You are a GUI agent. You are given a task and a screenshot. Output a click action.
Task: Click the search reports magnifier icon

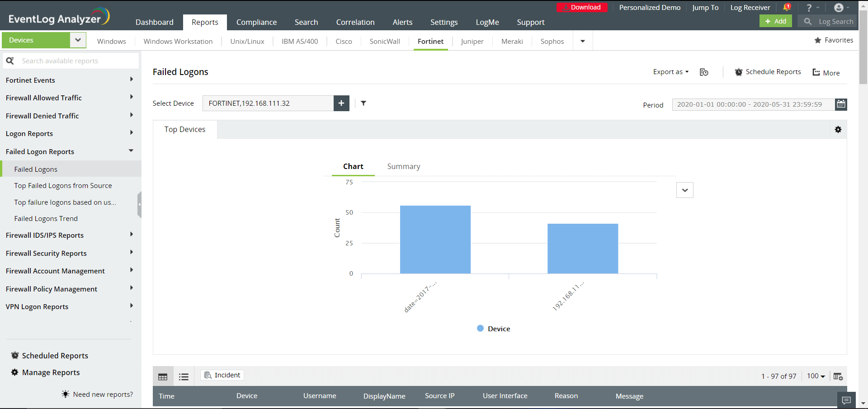(x=10, y=61)
